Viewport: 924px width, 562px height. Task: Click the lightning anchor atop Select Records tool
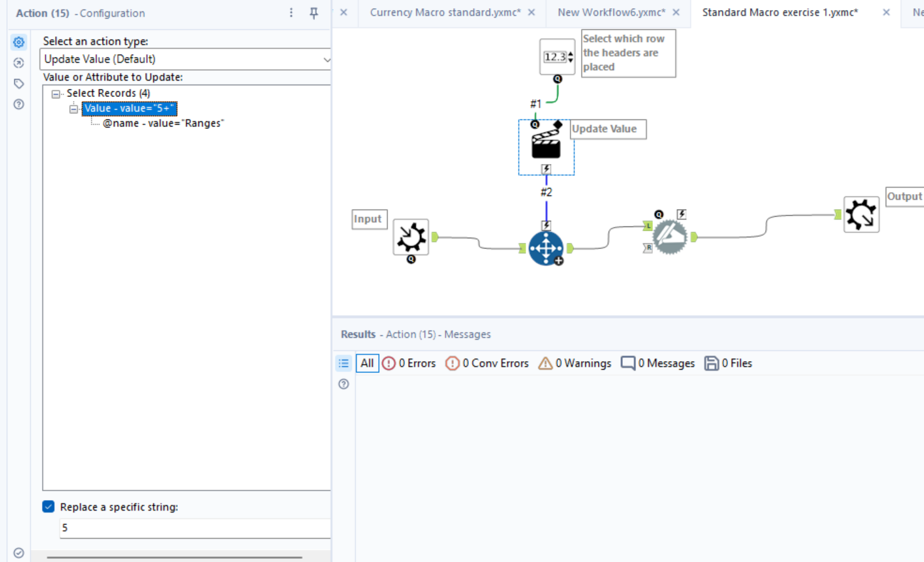click(x=546, y=225)
